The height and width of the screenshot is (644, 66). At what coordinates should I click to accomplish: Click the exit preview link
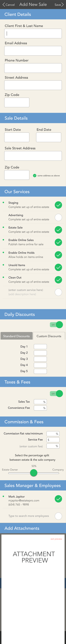(56, 539)
